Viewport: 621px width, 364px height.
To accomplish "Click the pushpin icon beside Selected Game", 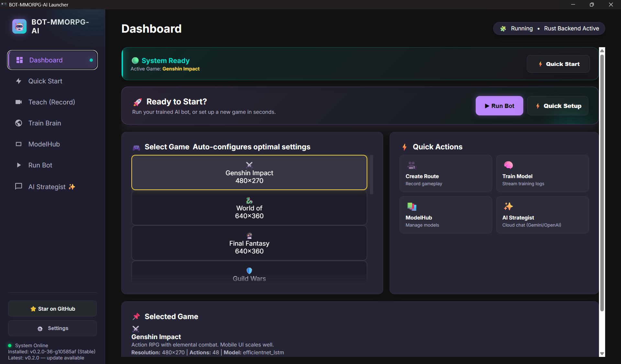I will pos(136,316).
